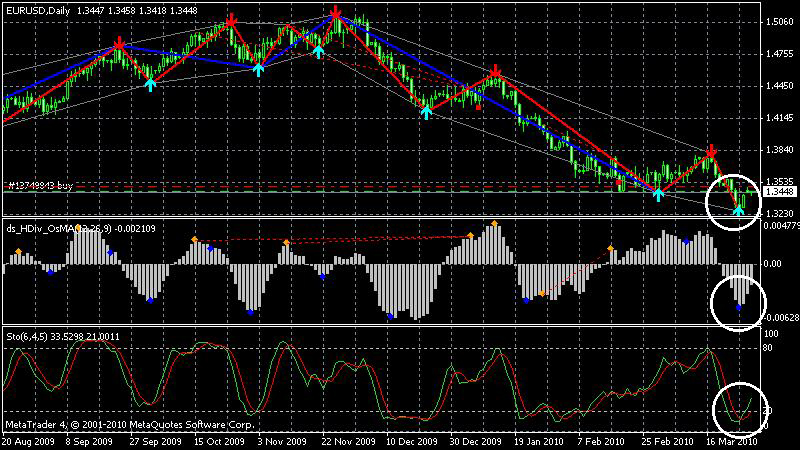Select the EURUSD,Daily chart title text
Viewport: 800px width, 450px height.
coord(38,10)
